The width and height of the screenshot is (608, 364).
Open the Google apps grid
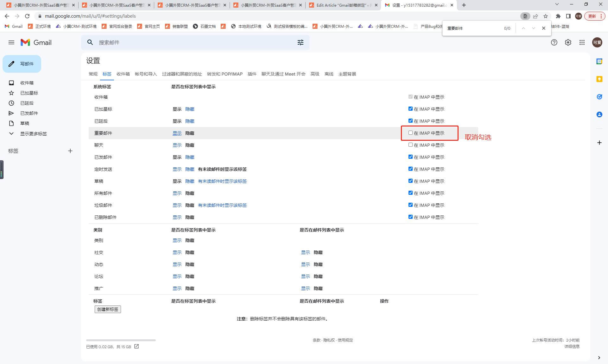[582, 42]
